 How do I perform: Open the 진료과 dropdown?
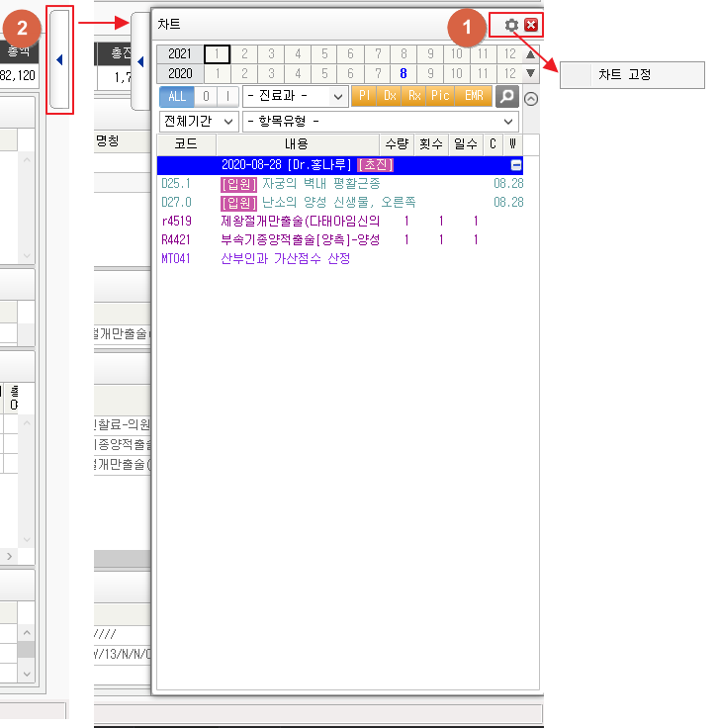click(295, 96)
